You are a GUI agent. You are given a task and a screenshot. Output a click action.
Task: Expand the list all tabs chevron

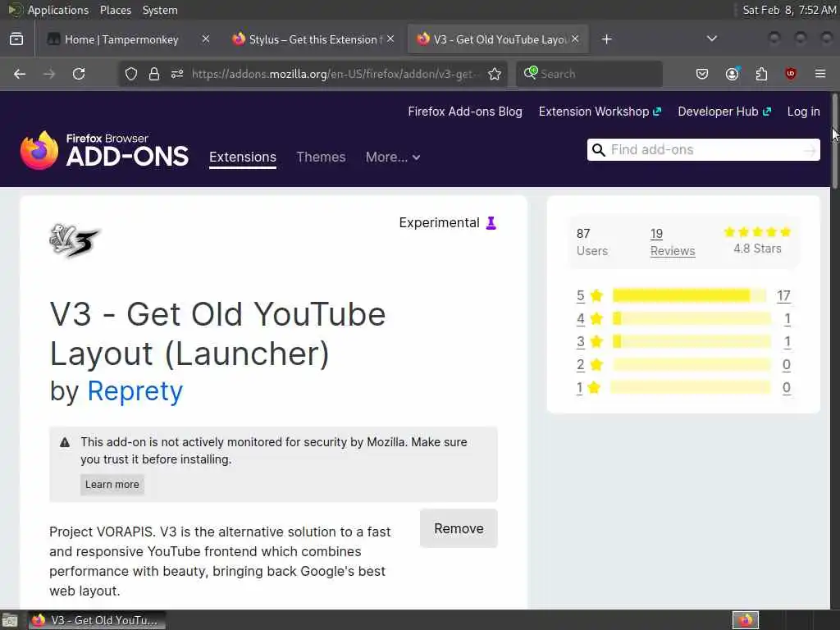pyautogui.click(x=712, y=39)
